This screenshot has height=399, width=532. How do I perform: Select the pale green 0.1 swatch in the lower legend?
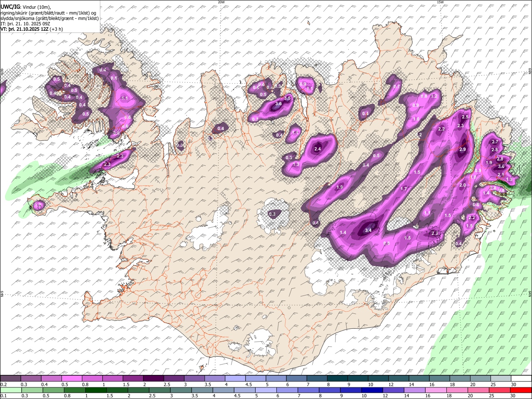point(11,390)
